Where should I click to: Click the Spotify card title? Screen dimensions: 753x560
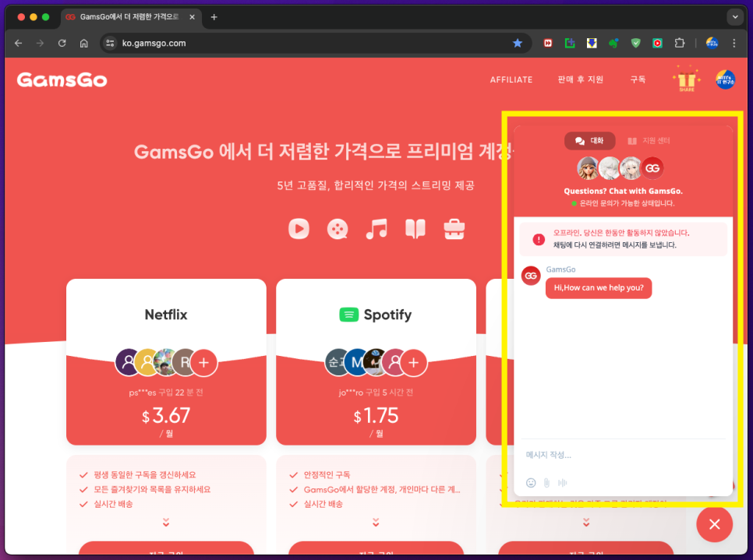387,315
